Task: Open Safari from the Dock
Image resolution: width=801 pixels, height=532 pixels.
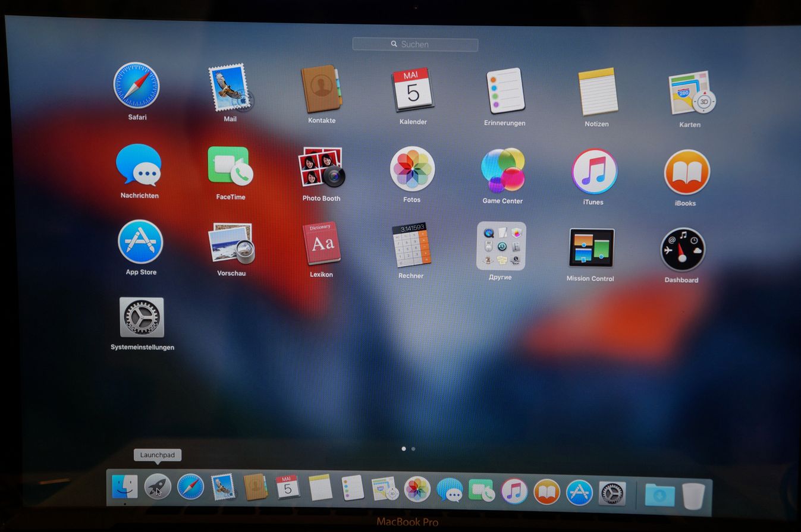Action: click(x=190, y=487)
